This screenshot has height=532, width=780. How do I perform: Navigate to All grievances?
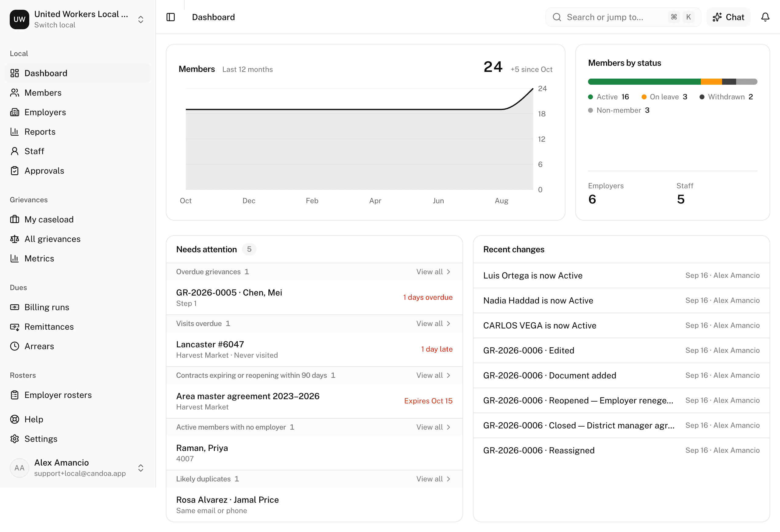coord(77,239)
